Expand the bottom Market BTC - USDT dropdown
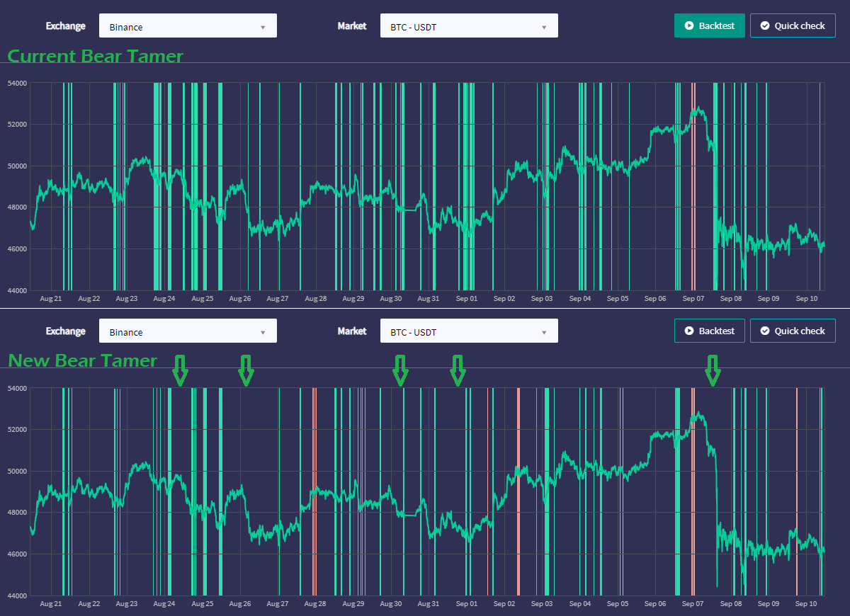The image size is (850, 616). pyautogui.click(x=469, y=331)
